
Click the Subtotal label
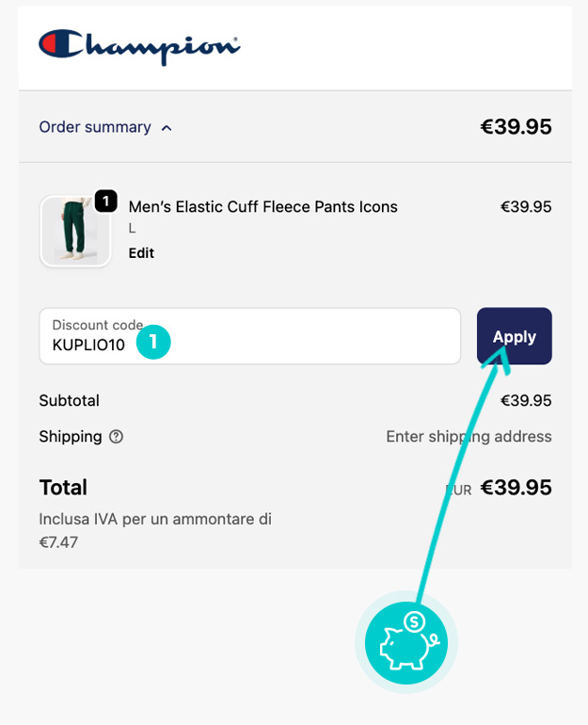coord(69,401)
